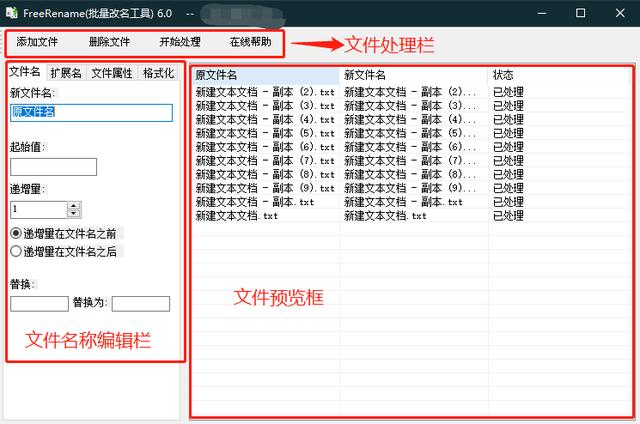Select the 格式化 tab
Screen dimensions: 640x424
(x=158, y=73)
